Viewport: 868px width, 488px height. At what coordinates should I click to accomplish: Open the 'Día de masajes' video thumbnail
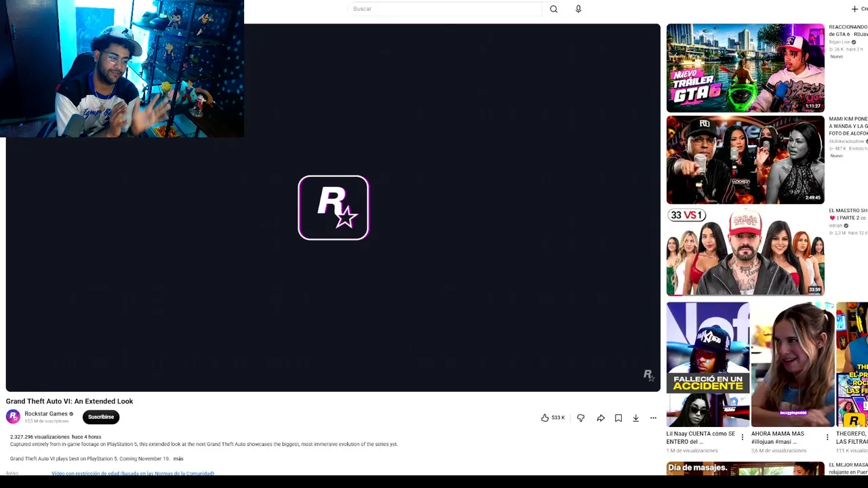pyautogui.click(x=745, y=468)
